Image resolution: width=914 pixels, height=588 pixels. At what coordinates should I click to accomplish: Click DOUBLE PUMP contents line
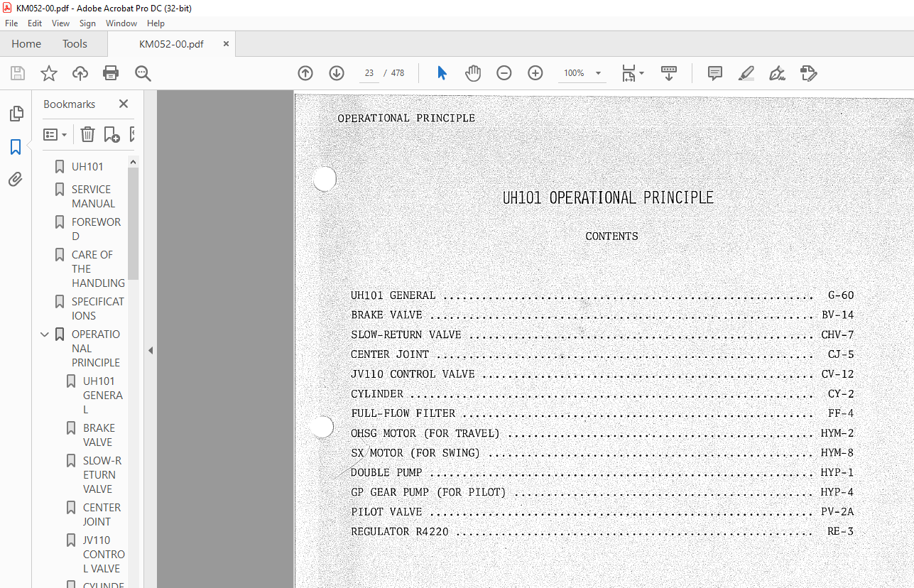tap(602, 473)
